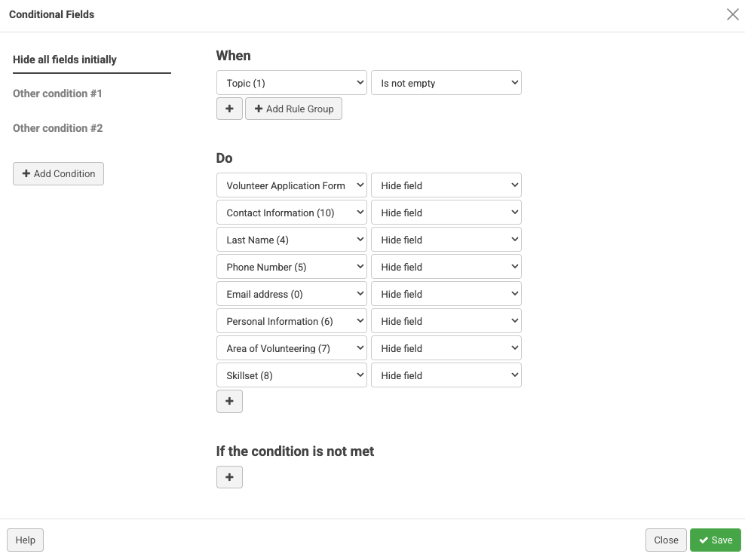This screenshot has height=560, width=745.
Task: Select the 'Hide all fields initially' tab
Action: tap(65, 60)
